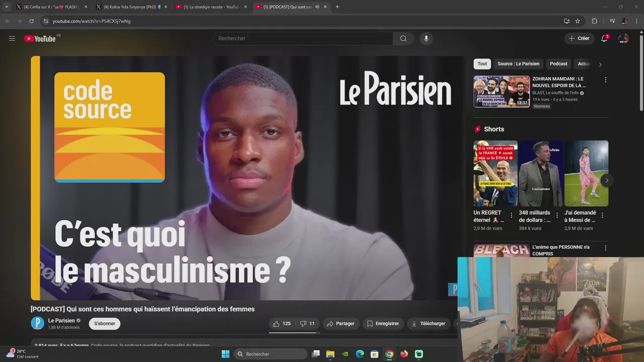Open the media controls icon in Chrome toolbar
644x362 pixels.
(612, 21)
